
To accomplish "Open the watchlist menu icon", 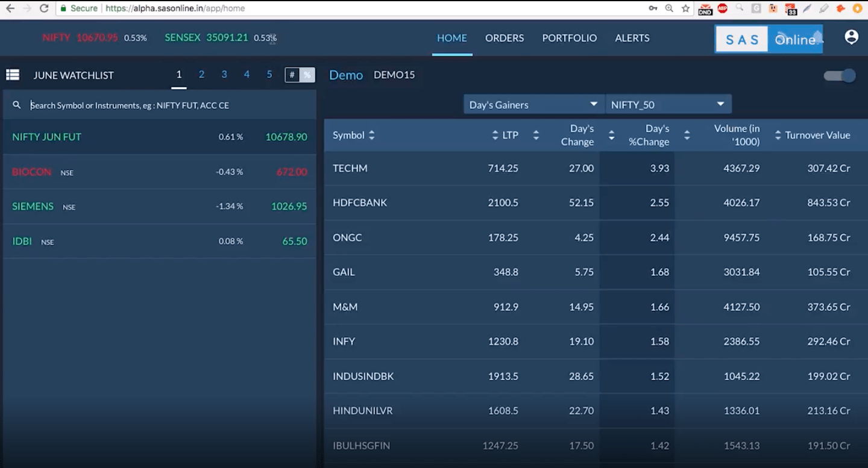I will (12, 74).
